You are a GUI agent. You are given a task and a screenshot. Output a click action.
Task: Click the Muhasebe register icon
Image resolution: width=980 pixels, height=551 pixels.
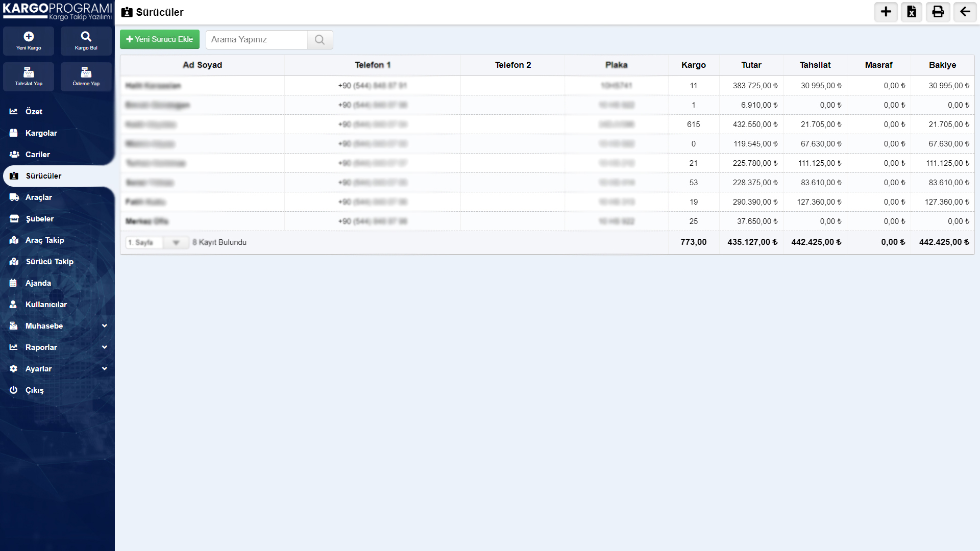pos(14,325)
